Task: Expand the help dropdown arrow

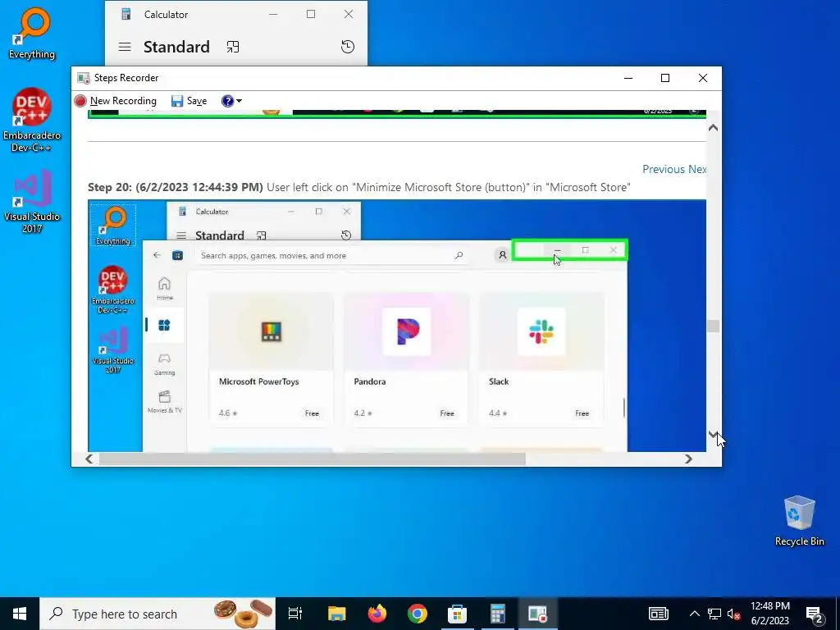Action: (239, 101)
